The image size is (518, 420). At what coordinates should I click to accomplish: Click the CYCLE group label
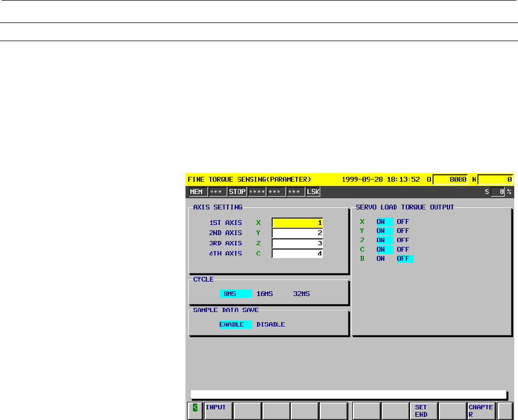[203, 279]
